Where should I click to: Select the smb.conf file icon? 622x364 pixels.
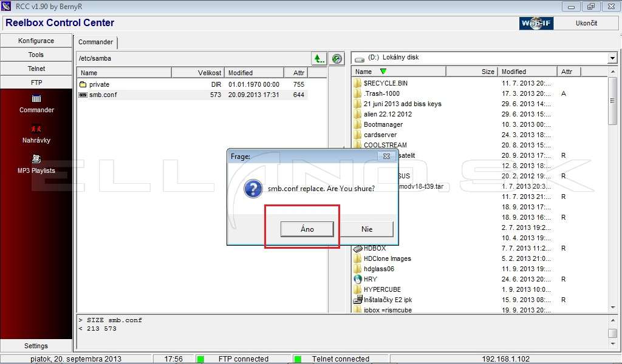coord(83,95)
